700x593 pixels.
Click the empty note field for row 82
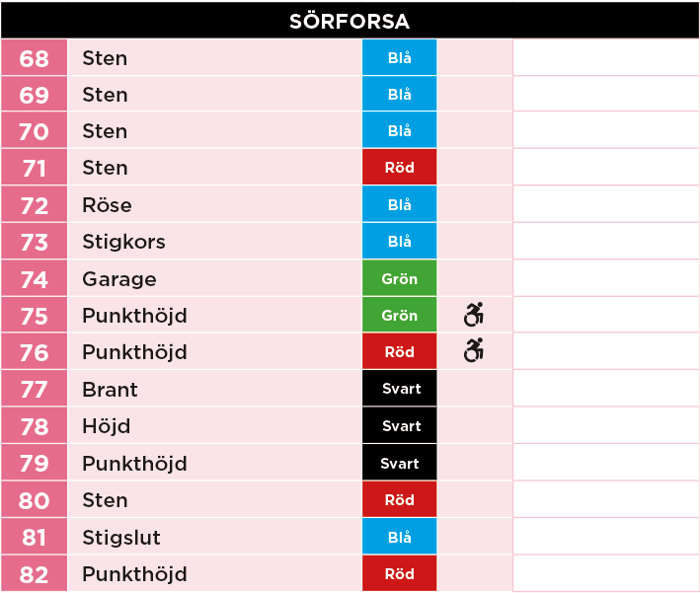pos(606,573)
